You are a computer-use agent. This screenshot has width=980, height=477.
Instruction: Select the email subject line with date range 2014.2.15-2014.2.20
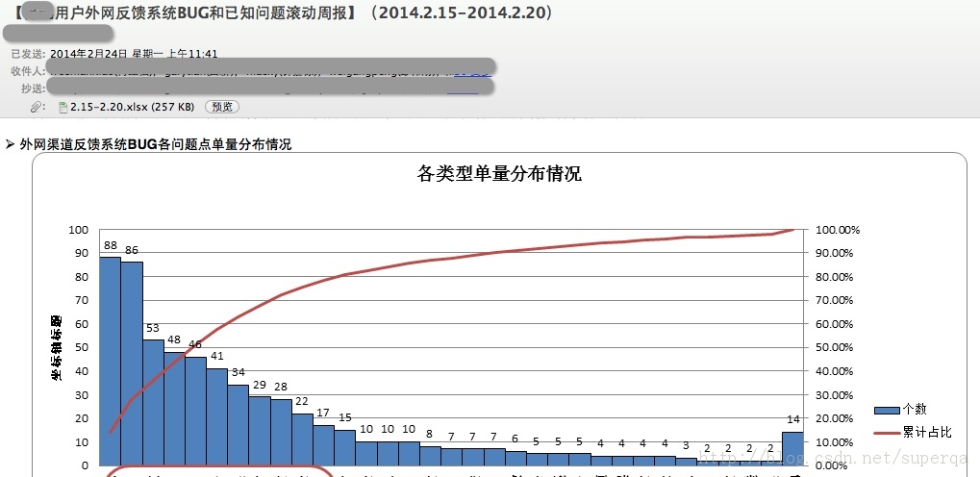coord(283,13)
